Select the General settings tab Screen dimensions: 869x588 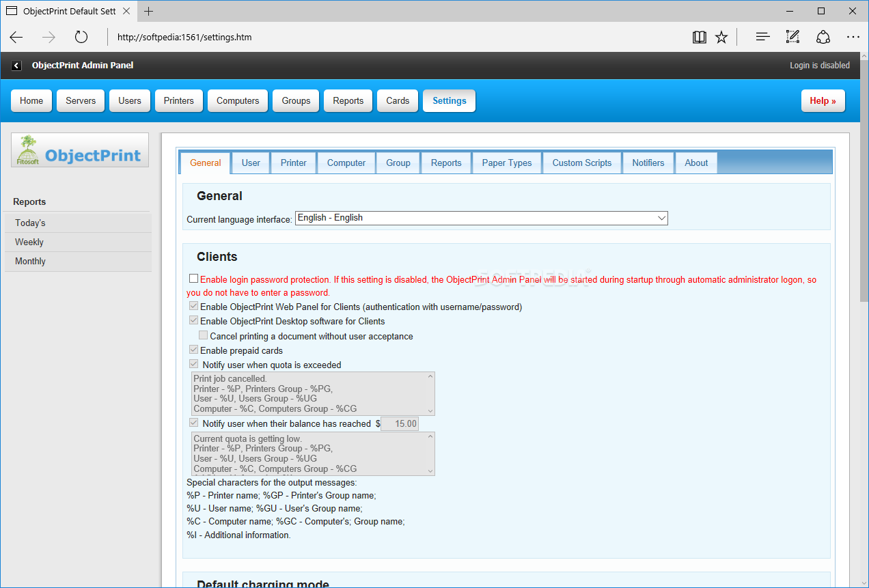206,163
